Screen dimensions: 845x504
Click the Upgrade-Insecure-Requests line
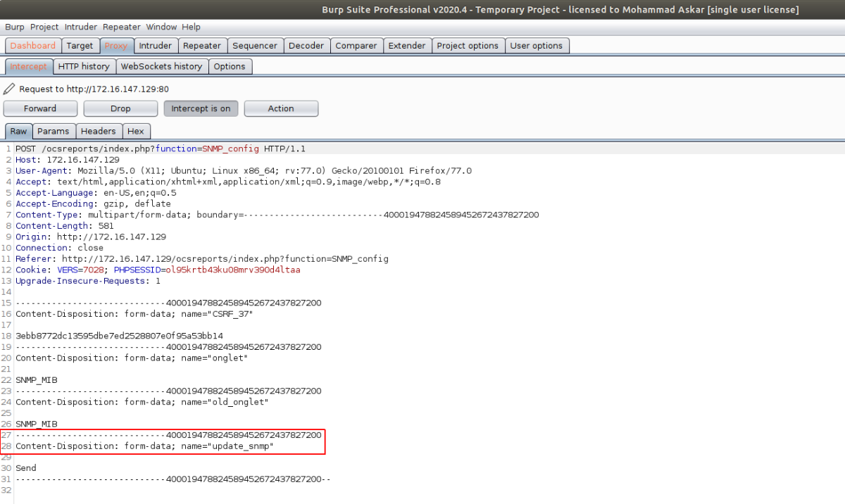pyautogui.click(x=88, y=281)
